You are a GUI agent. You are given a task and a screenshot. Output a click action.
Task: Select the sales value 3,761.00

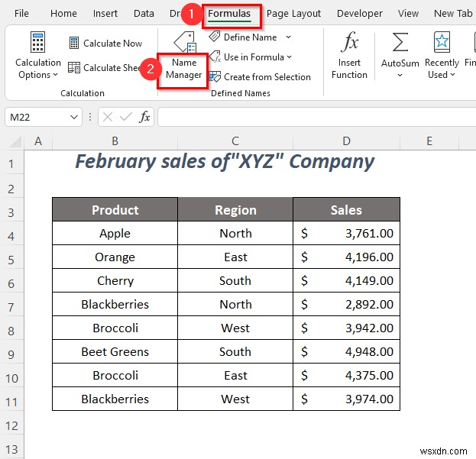tap(346, 233)
